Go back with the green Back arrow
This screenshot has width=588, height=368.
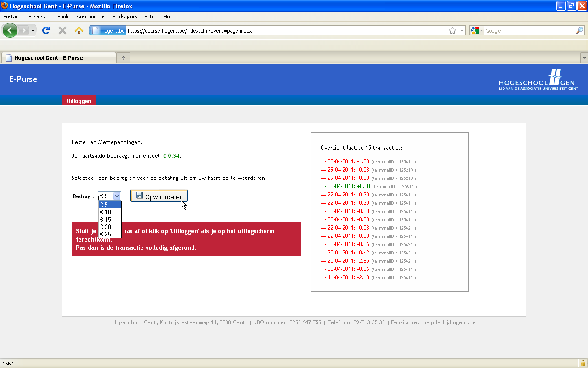tap(10, 31)
